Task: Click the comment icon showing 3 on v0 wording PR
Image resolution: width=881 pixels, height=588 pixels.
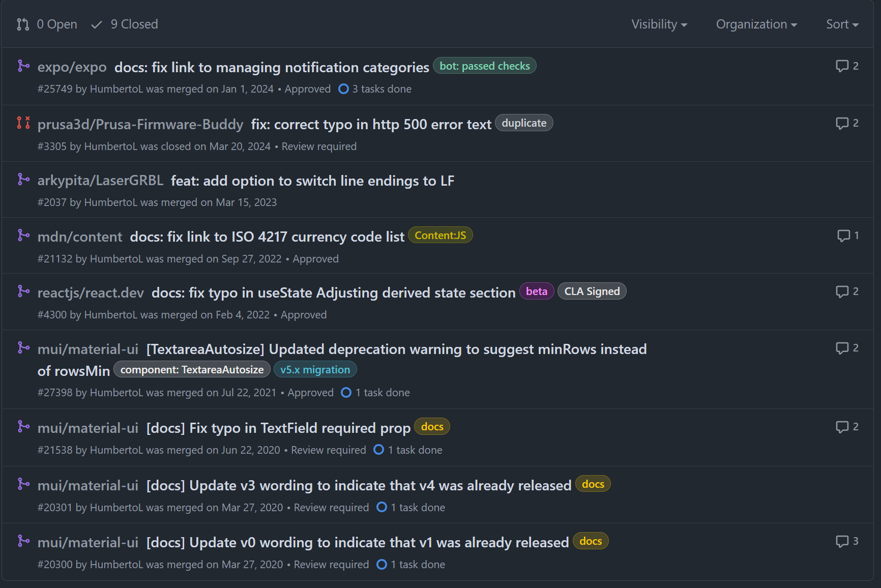Action: pyautogui.click(x=842, y=541)
